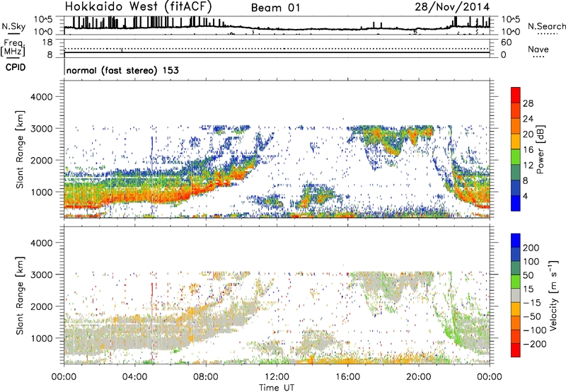Viewport: 566px width, 392px height.
Task: Click the "08:00" time tick label
Action: coord(206,377)
